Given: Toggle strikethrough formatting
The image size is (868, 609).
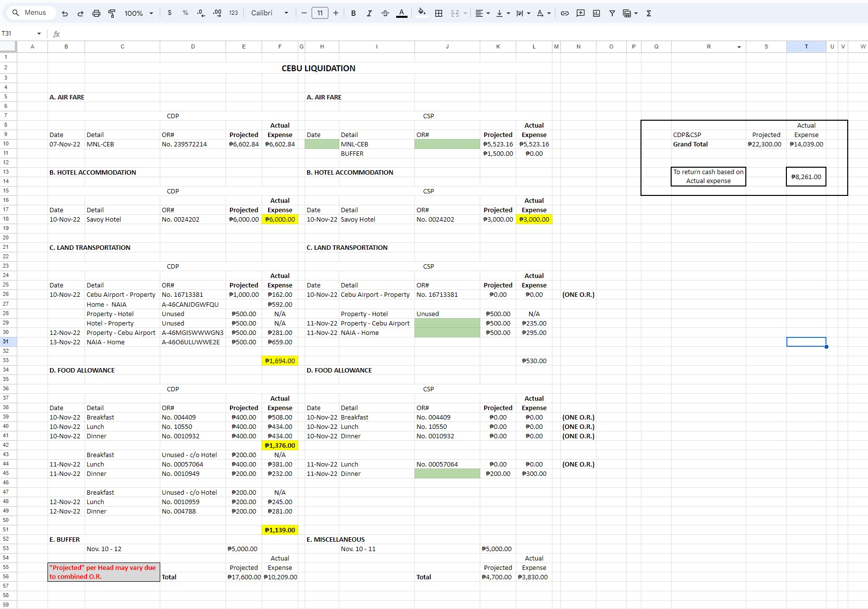Looking at the screenshot, I should 385,13.
